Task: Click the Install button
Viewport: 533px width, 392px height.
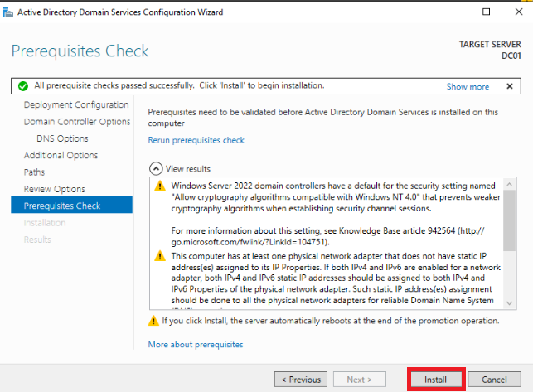Action: click(x=436, y=379)
